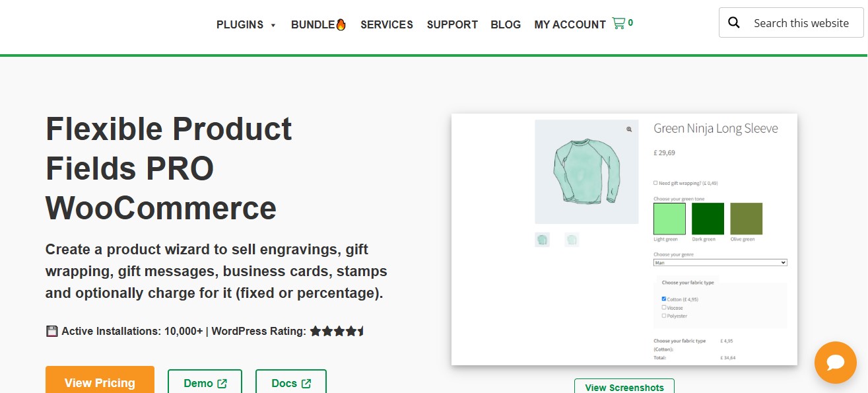Click the external link icon in Docs button

[x=304, y=383]
